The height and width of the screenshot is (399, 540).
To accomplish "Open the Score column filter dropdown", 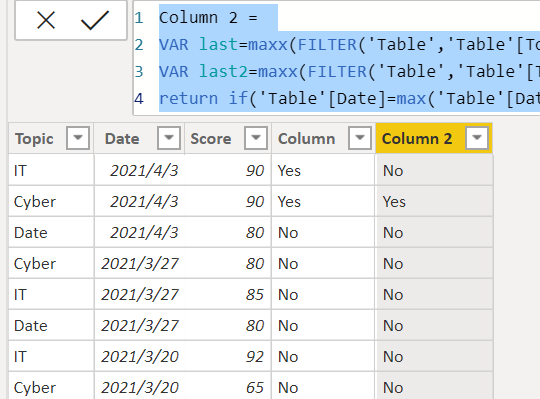I will pyautogui.click(x=256, y=138).
